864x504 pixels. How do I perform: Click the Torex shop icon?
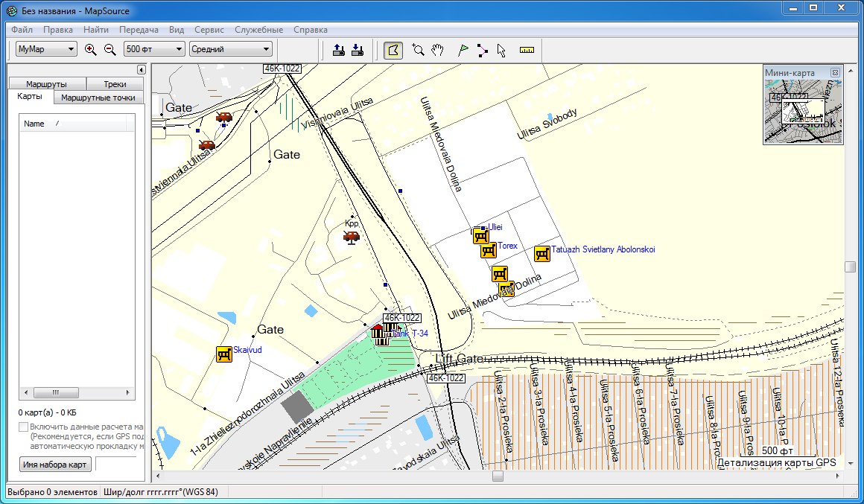click(488, 250)
